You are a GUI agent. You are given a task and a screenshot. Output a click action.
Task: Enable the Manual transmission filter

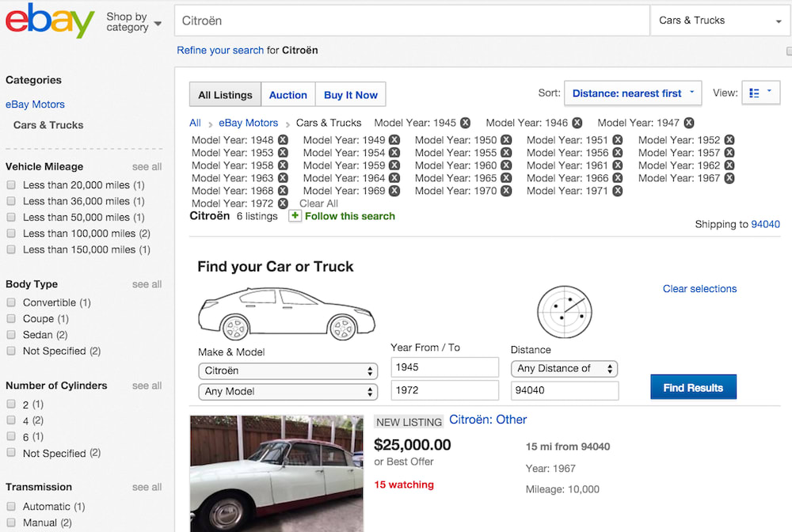click(x=10, y=522)
